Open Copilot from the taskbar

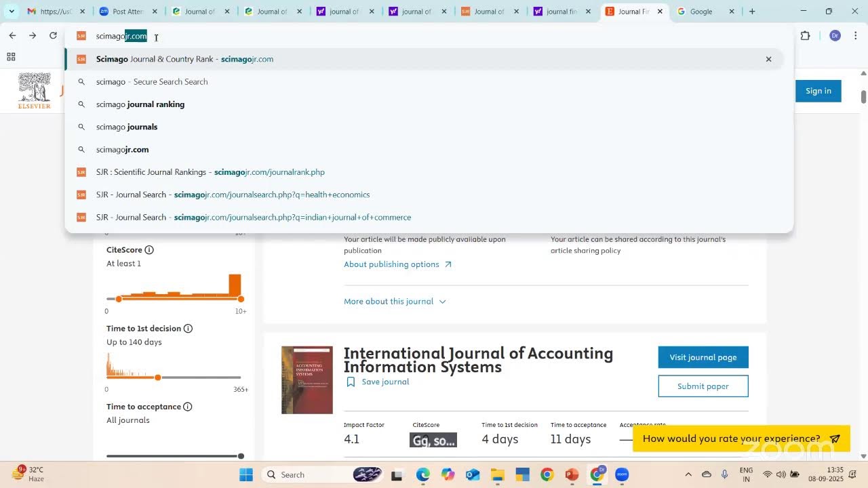pyautogui.click(x=448, y=474)
